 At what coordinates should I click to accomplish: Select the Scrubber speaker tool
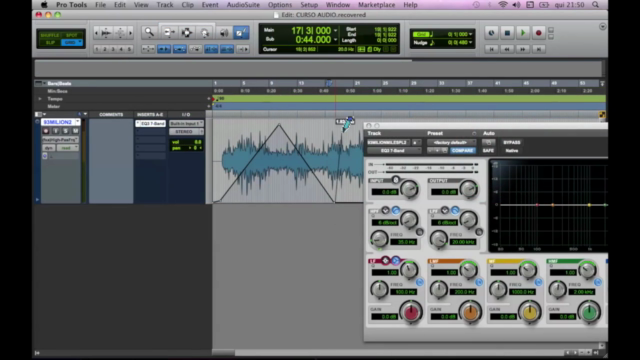click(x=224, y=33)
